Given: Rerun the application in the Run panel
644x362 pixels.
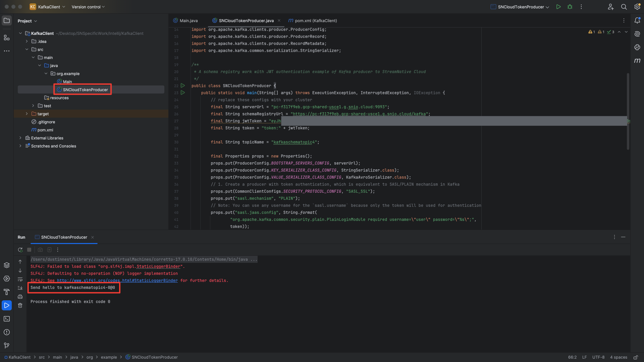Looking at the screenshot, I should [20, 250].
